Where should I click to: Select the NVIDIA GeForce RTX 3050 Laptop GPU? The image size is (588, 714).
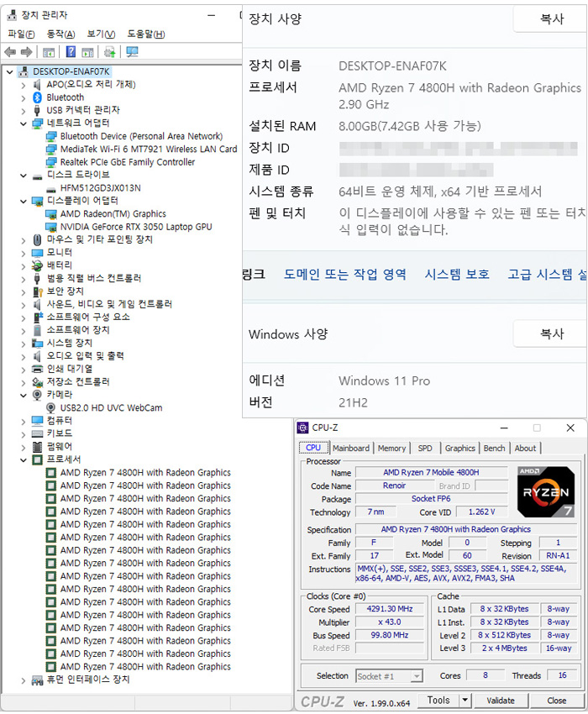pyautogui.click(x=135, y=227)
